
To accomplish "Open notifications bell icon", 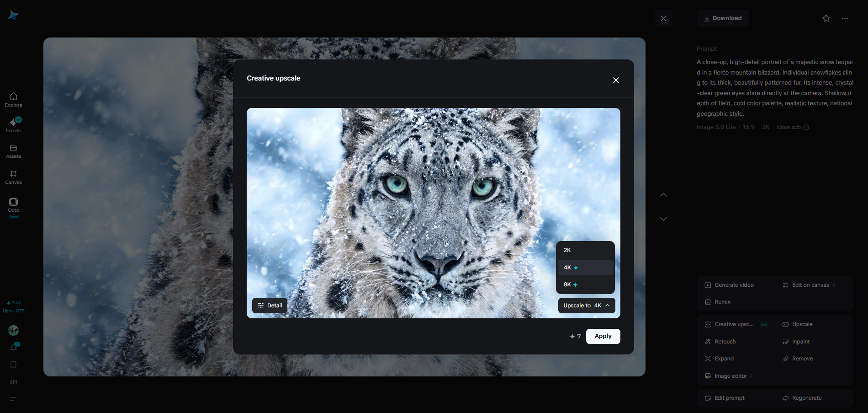I will (13, 348).
